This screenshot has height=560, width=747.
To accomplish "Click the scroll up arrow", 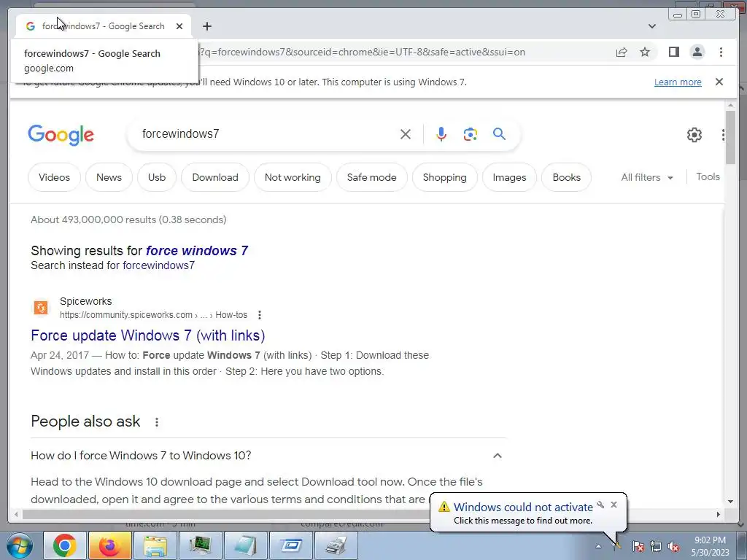I will [730, 105].
